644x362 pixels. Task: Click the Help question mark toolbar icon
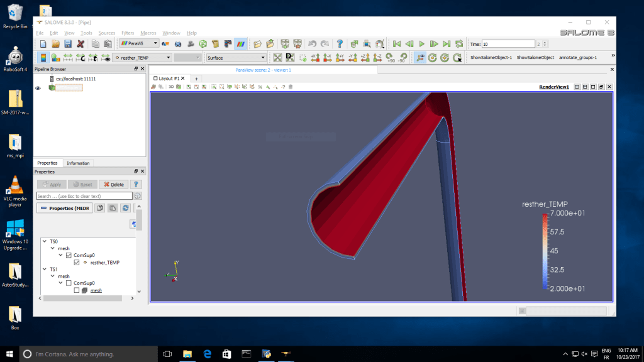tap(340, 44)
